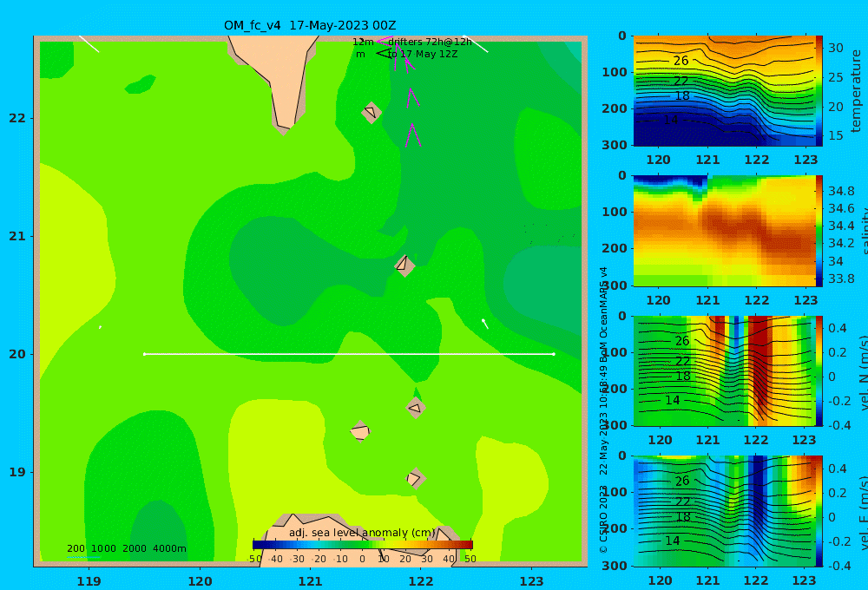Click the magenta drifter arrow icon in the legend
Viewport: 868px width, 590px height.
tap(385, 41)
